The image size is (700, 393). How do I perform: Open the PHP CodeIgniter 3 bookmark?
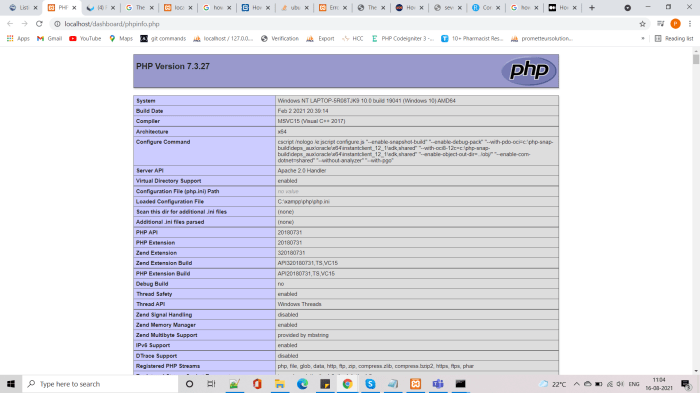(x=403, y=38)
